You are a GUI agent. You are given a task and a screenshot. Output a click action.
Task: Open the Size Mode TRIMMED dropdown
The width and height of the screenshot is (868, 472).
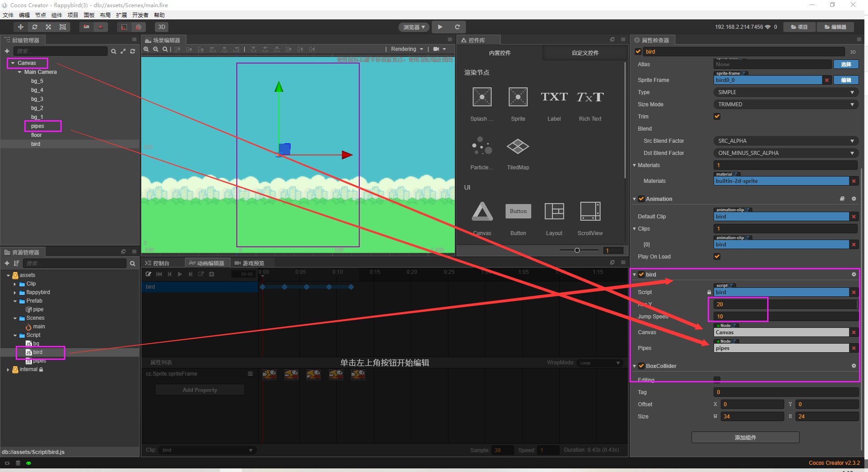pyautogui.click(x=786, y=104)
